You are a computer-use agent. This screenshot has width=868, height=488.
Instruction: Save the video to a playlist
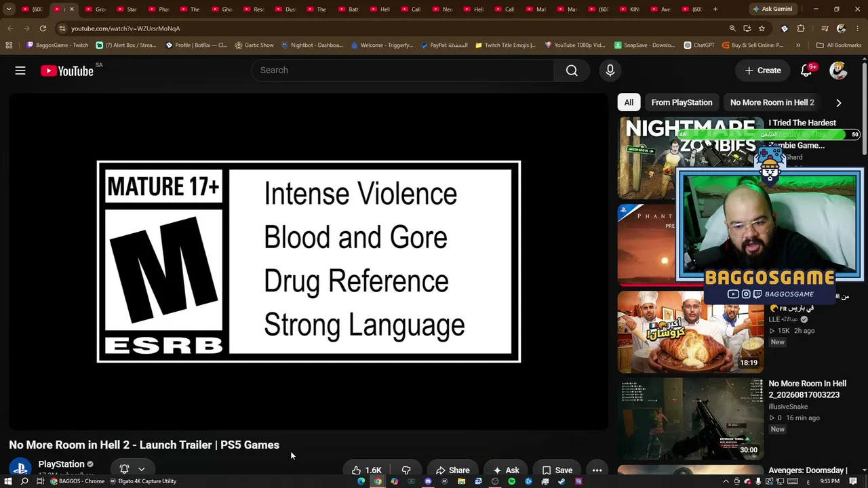point(557,470)
